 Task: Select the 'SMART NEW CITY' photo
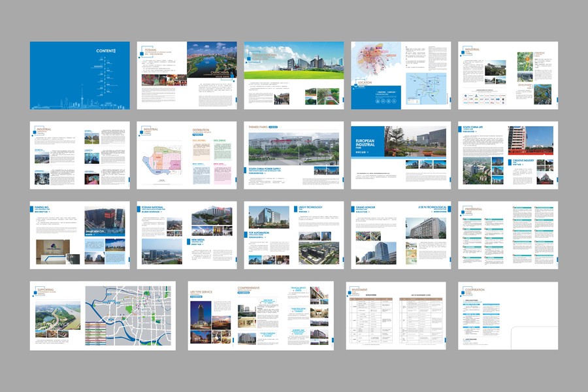(x=105, y=222)
